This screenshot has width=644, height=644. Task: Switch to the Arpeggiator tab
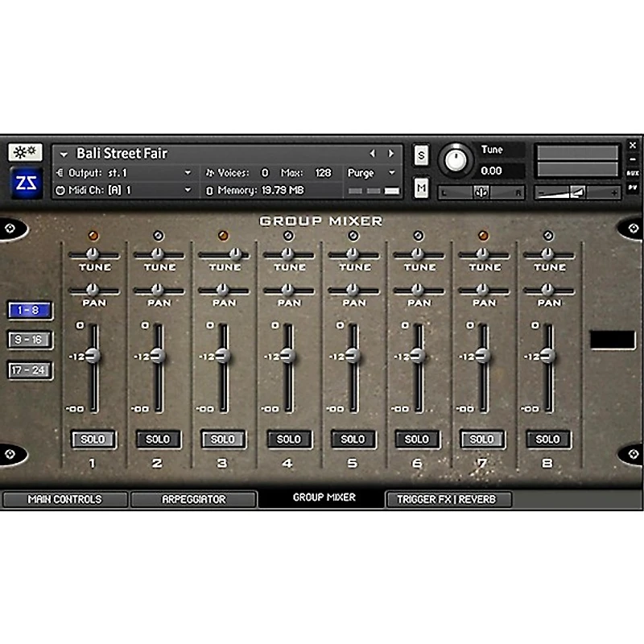(193, 499)
